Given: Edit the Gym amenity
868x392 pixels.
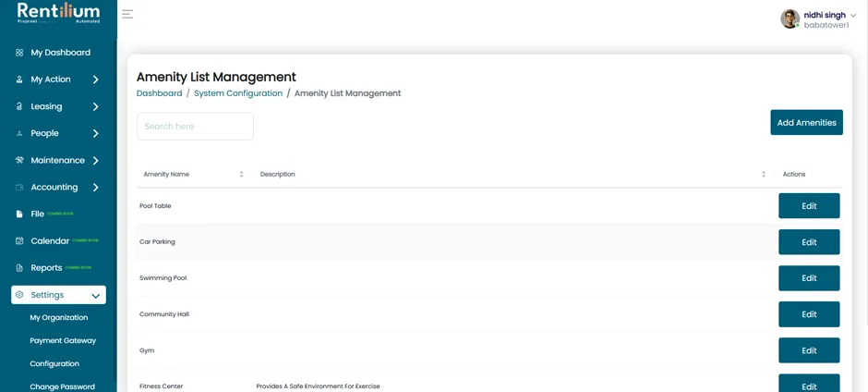Looking at the screenshot, I should point(809,350).
